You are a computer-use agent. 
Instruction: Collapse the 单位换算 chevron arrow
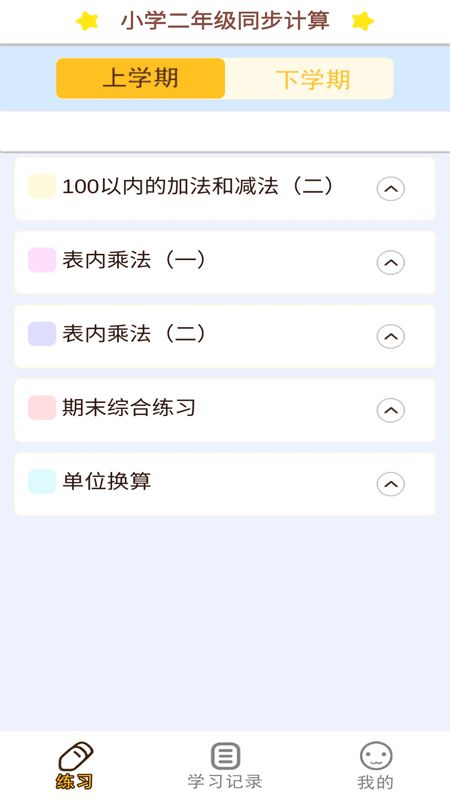point(390,484)
